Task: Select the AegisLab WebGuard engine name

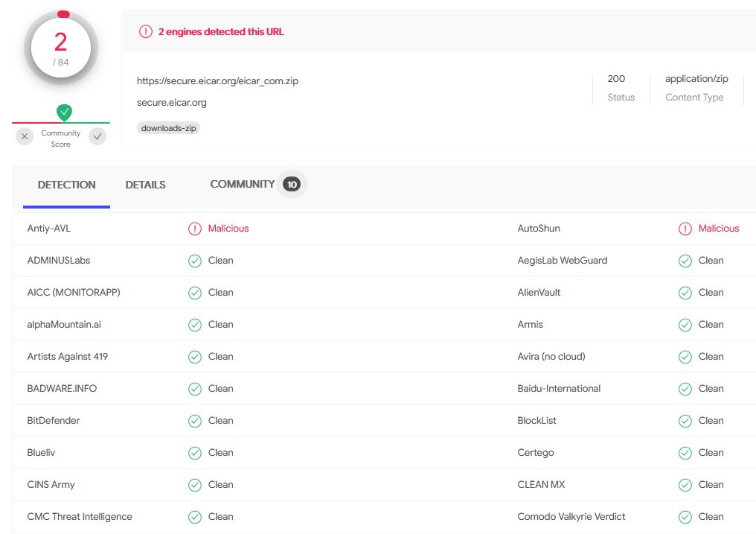Action: pos(563,261)
